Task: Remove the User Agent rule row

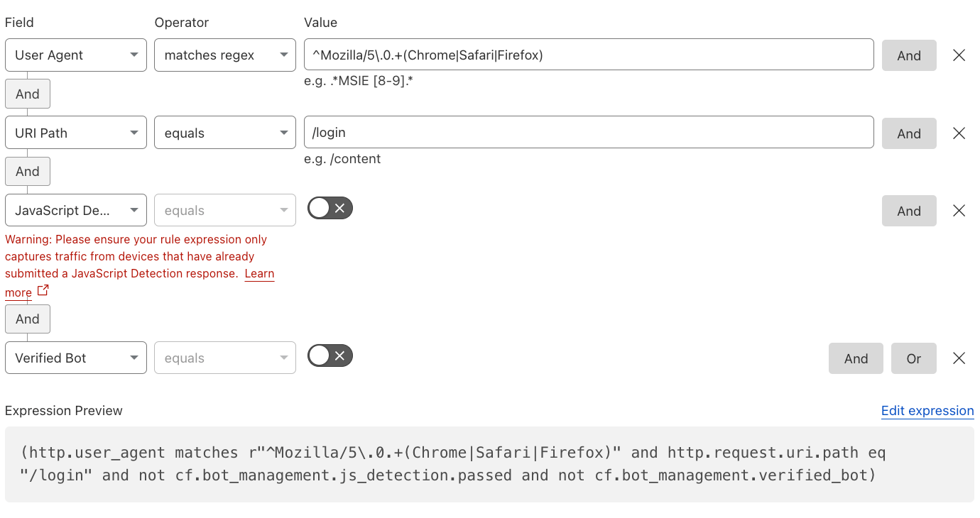Action: pyautogui.click(x=959, y=55)
